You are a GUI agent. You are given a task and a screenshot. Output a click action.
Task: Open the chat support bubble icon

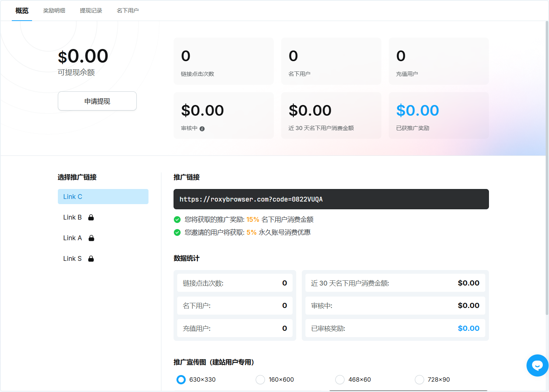coord(537,365)
